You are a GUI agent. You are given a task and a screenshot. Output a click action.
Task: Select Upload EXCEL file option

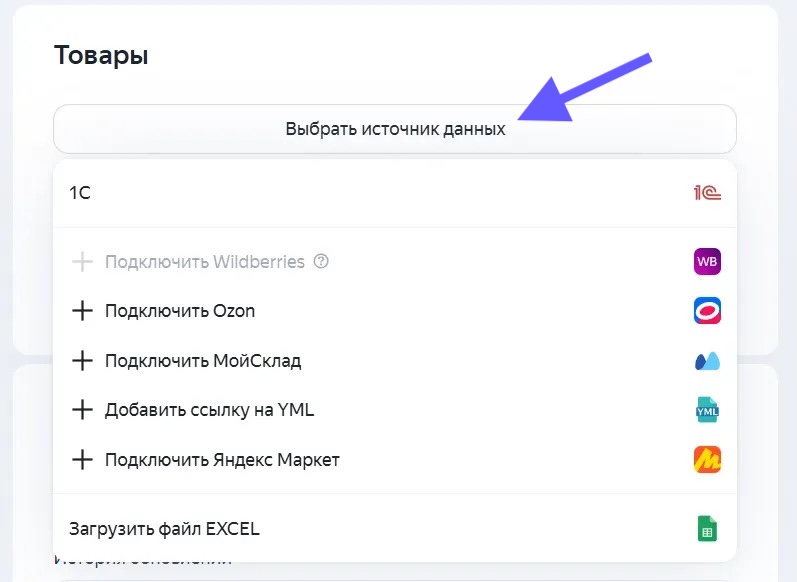click(395, 529)
